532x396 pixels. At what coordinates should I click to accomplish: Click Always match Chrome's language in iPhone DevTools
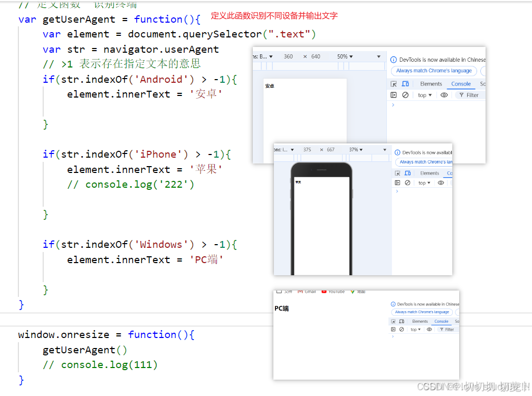424,162
